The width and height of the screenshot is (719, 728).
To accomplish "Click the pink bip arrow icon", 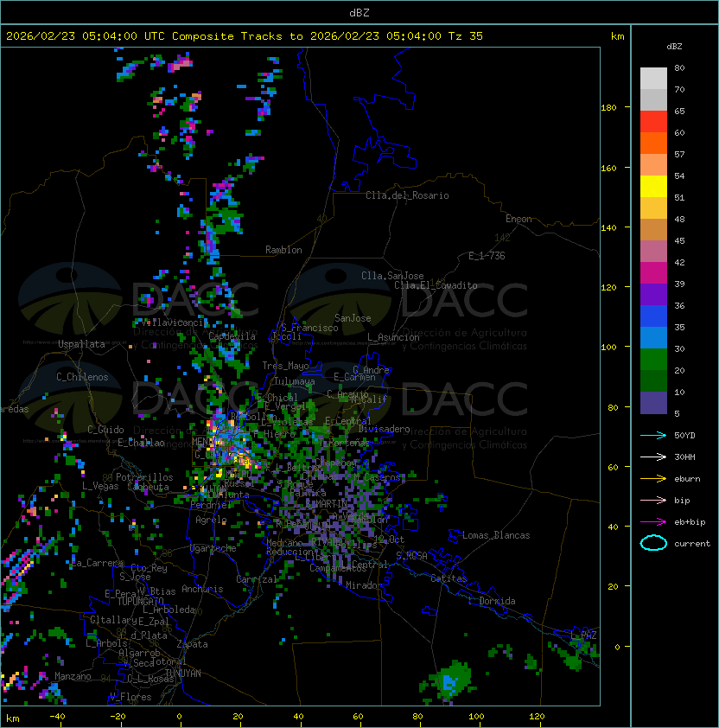I will (x=653, y=500).
